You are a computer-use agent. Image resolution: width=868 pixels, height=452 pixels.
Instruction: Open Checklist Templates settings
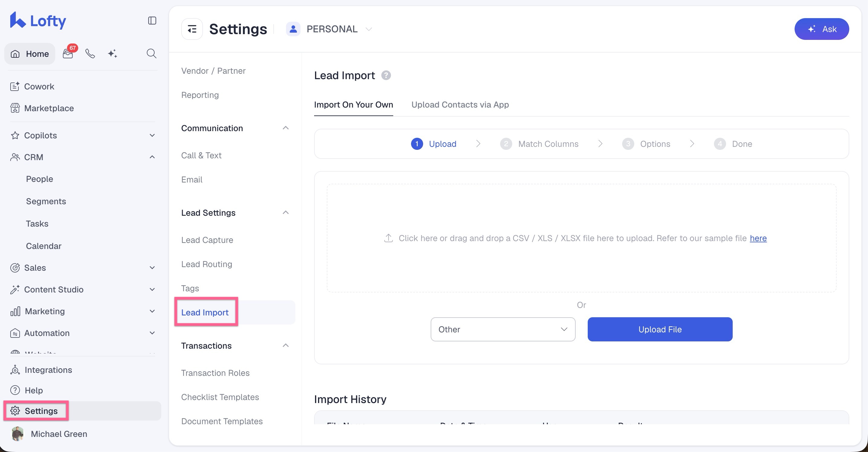(x=220, y=397)
